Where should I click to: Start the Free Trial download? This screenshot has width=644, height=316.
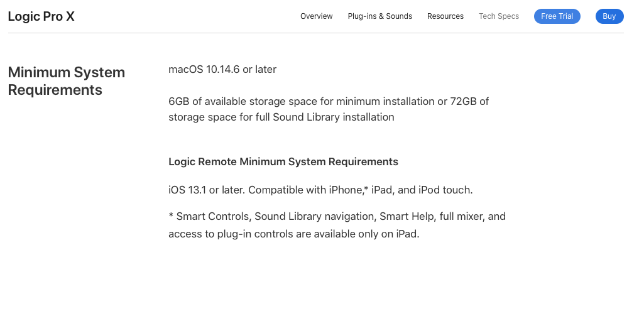[557, 16]
